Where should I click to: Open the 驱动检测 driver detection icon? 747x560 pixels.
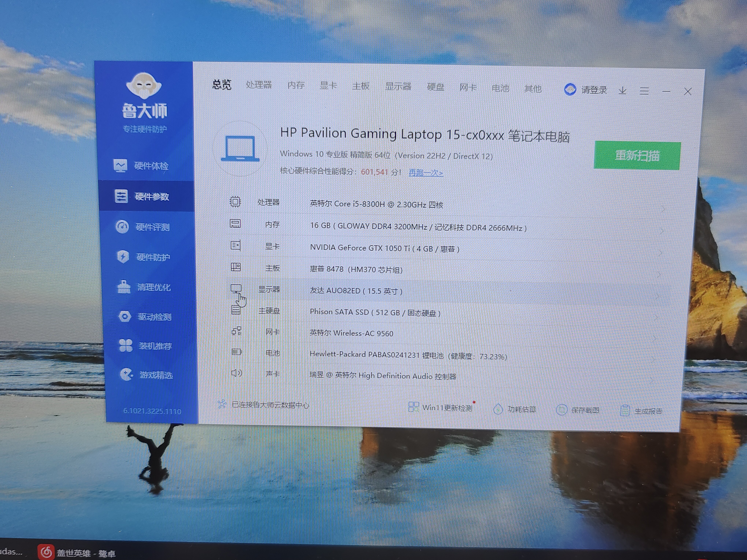(x=125, y=317)
